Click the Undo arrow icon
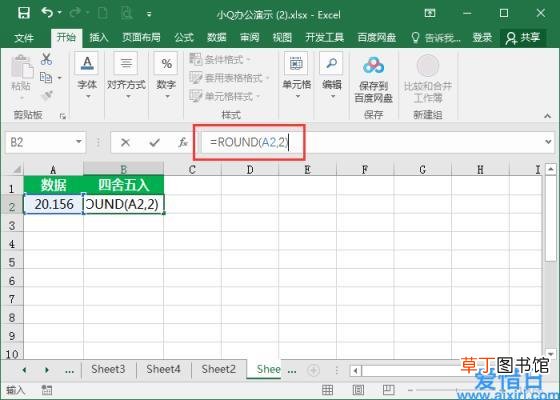The height and width of the screenshot is (400, 560). (47, 13)
